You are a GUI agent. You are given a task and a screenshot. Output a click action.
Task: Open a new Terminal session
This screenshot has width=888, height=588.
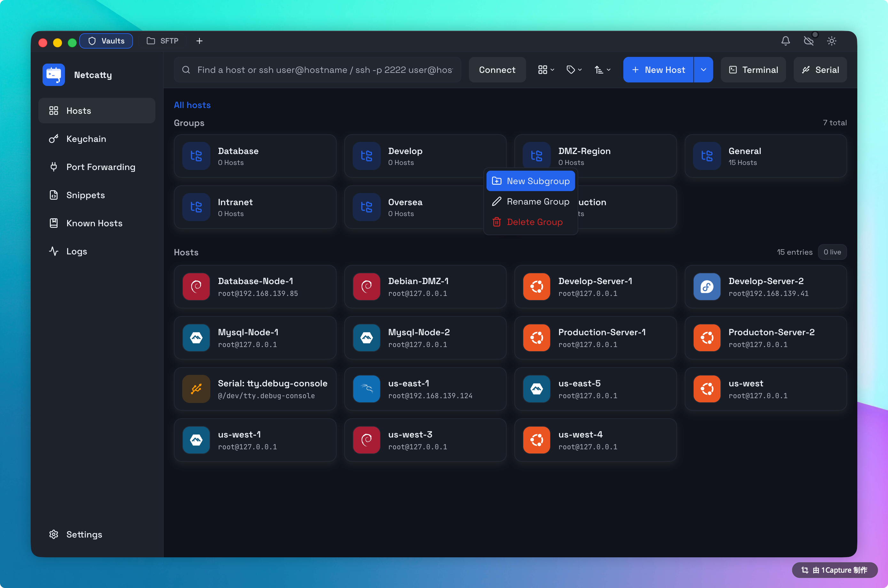pyautogui.click(x=753, y=70)
